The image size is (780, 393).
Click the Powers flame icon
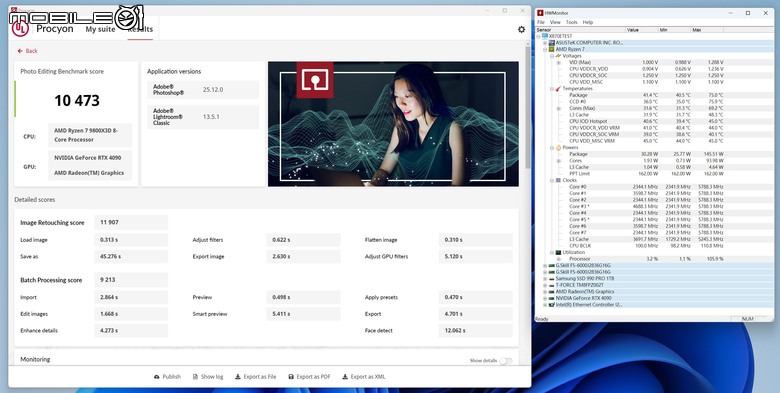tap(558, 148)
